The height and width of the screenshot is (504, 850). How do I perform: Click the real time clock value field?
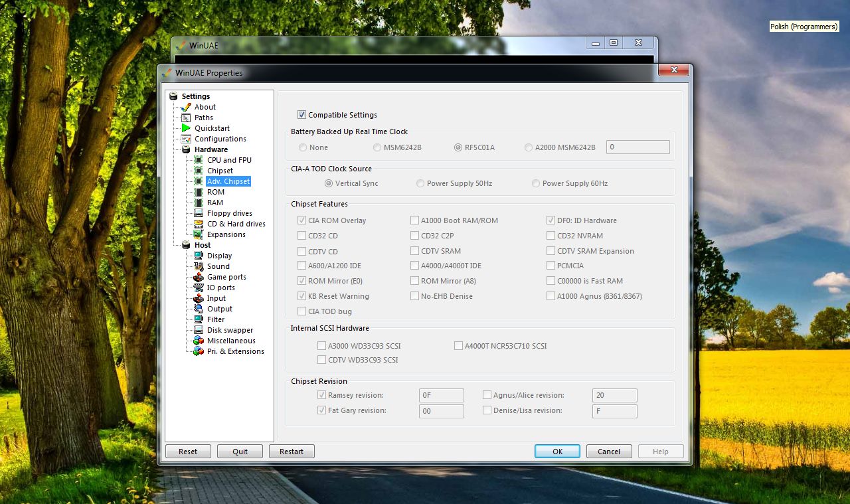(638, 147)
